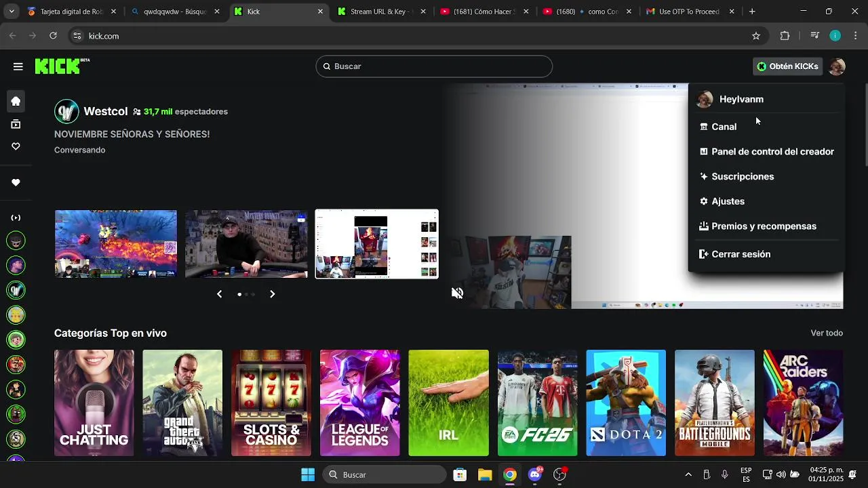868x488 pixels.
Task: Open Chrome media controls icon
Action: pos(815,36)
